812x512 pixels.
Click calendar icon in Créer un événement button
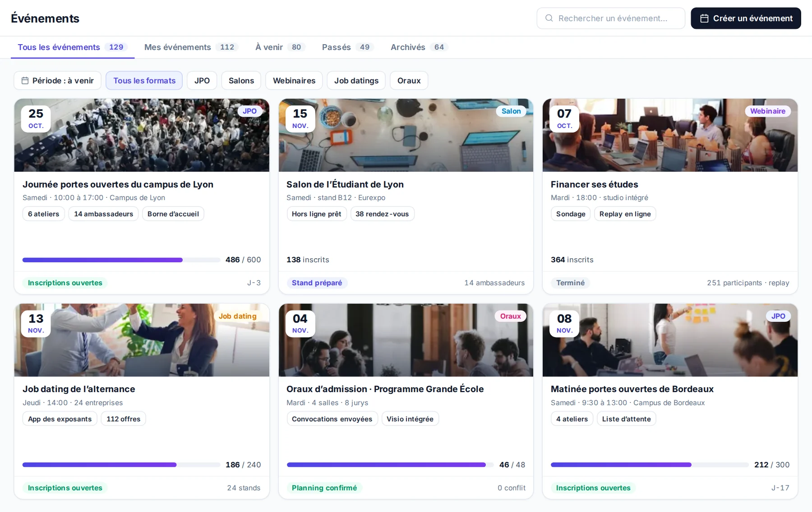[704, 18]
